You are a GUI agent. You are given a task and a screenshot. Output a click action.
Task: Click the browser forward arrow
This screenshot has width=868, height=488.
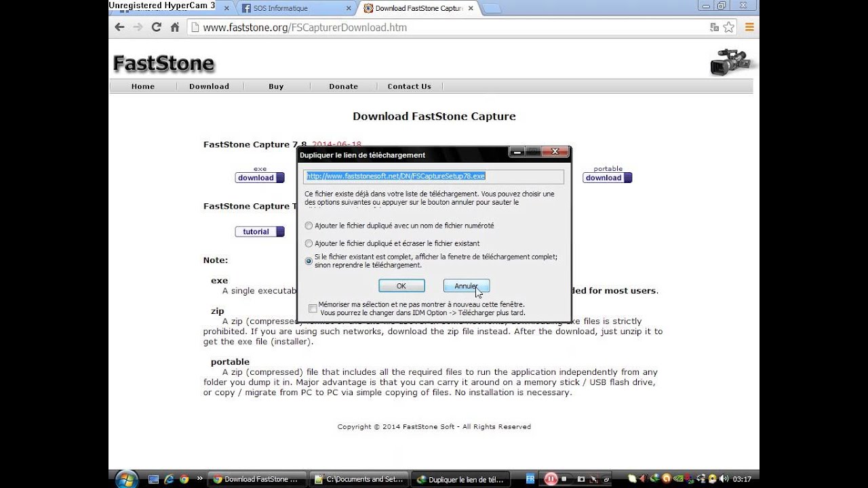tap(138, 27)
